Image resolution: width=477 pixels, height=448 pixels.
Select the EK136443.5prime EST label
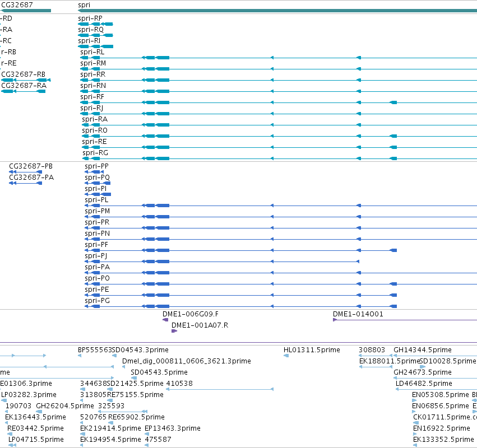click(x=35, y=417)
